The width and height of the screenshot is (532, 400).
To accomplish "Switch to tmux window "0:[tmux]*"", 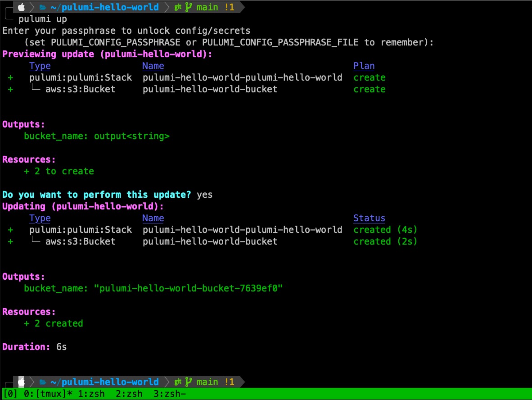I will pos(48,394).
